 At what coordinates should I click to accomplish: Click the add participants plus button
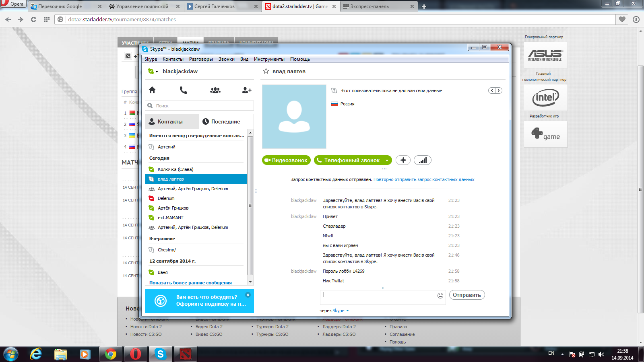403,160
